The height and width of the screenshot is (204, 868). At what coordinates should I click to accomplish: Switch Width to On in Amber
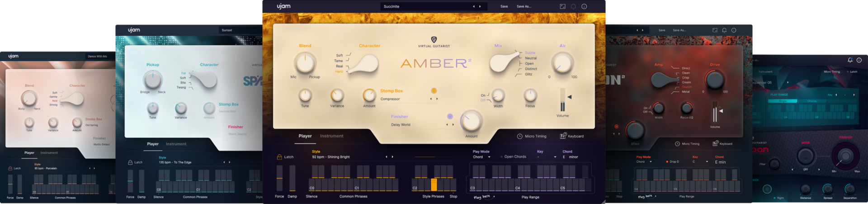[483, 95]
